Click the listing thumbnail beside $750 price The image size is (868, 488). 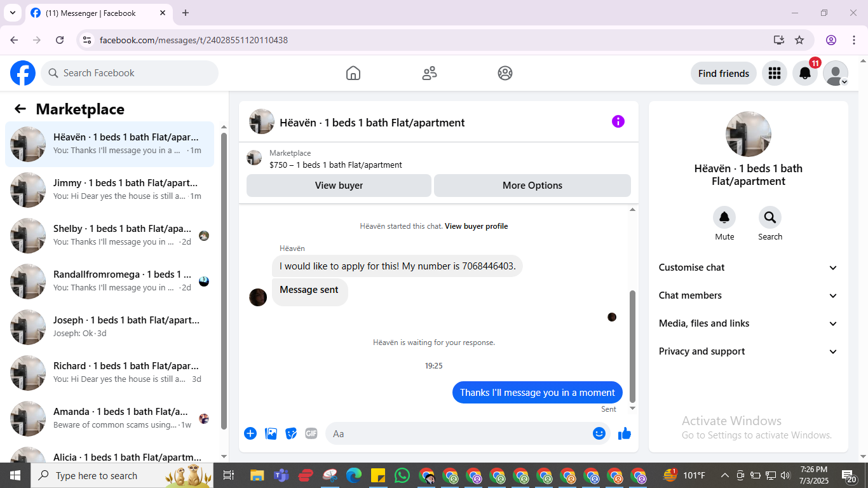[x=254, y=158]
